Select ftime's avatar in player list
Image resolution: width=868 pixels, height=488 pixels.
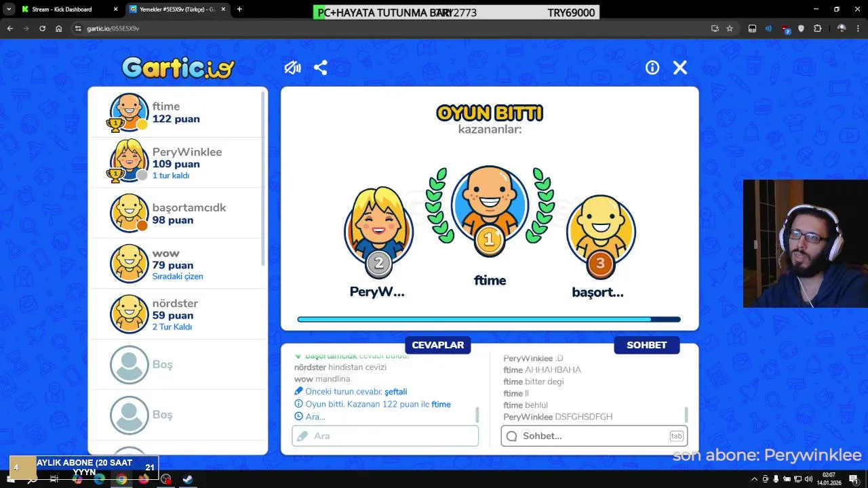[129, 112]
